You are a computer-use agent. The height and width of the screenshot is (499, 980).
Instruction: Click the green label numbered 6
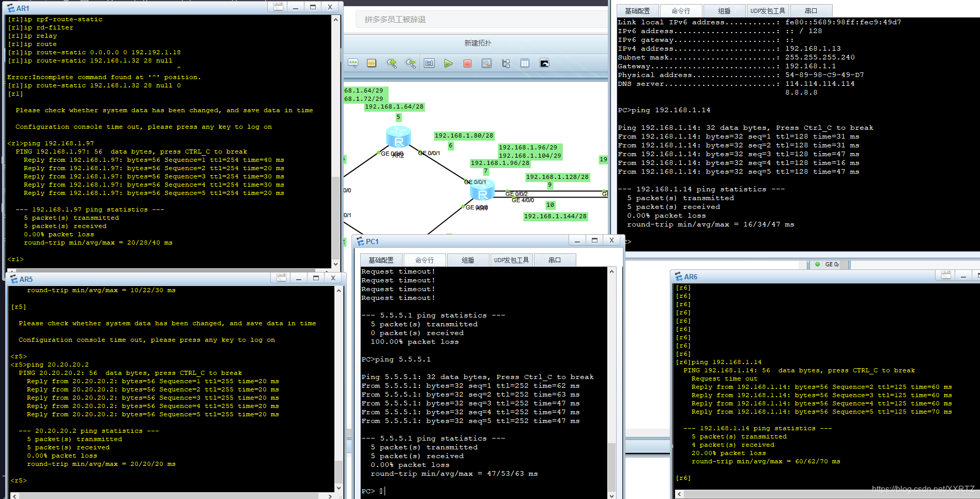(x=451, y=146)
